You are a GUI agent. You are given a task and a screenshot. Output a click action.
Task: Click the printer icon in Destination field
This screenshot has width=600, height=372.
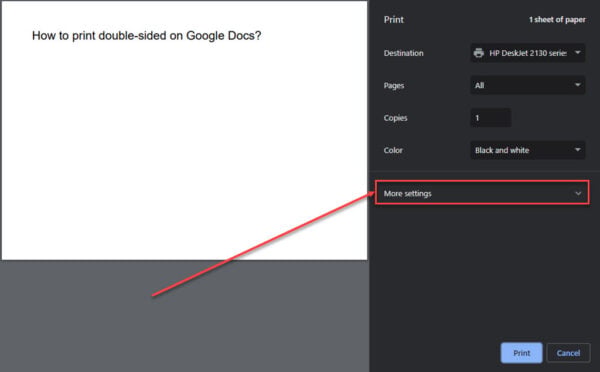pos(478,53)
